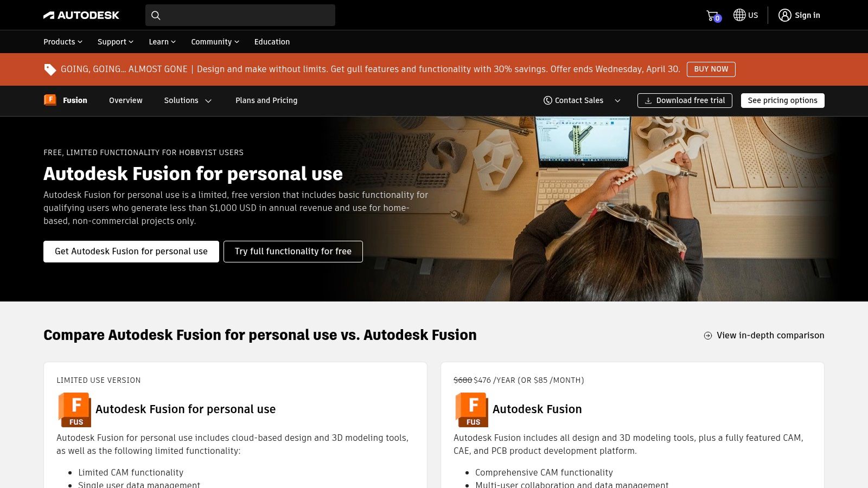Click the US region label
The image size is (868, 488).
coord(753,15)
